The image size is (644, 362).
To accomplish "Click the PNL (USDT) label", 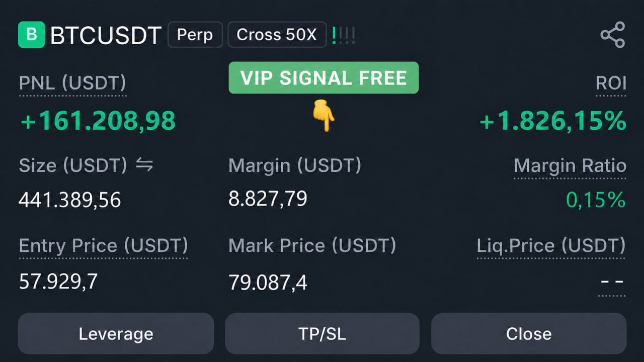I will point(72,82).
